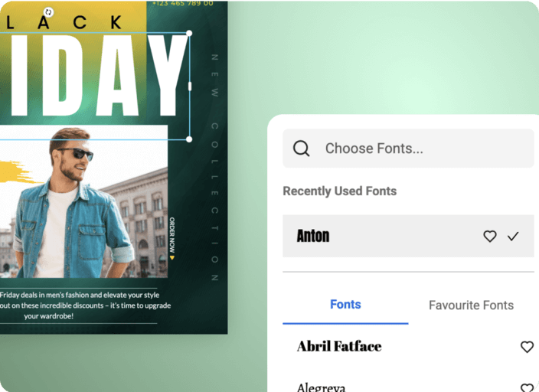Screen dimensions: 539x392
Task: Select the FRIDAY headline text
Action: tap(94, 76)
